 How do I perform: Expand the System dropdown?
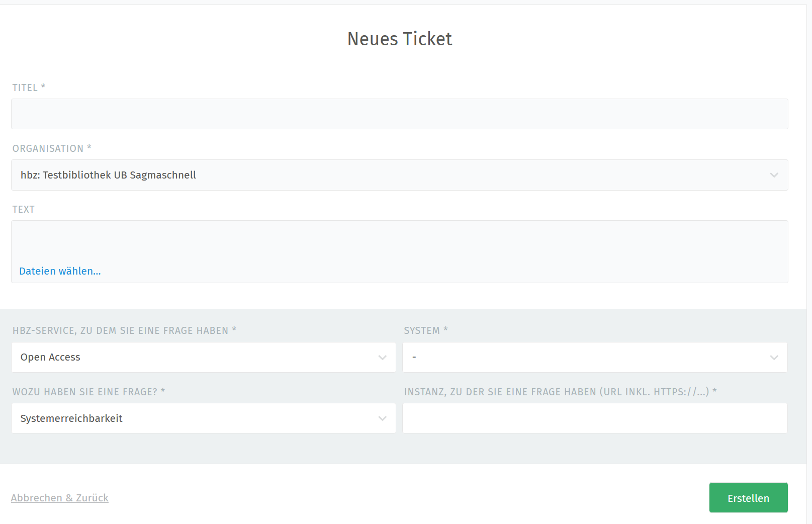click(x=588, y=358)
